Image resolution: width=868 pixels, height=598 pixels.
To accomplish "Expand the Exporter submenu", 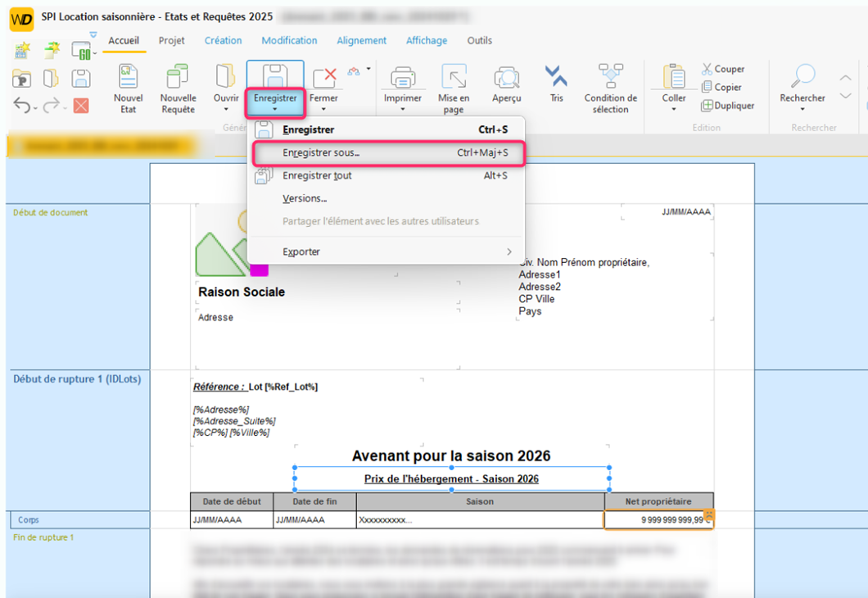I will tap(508, 251).
